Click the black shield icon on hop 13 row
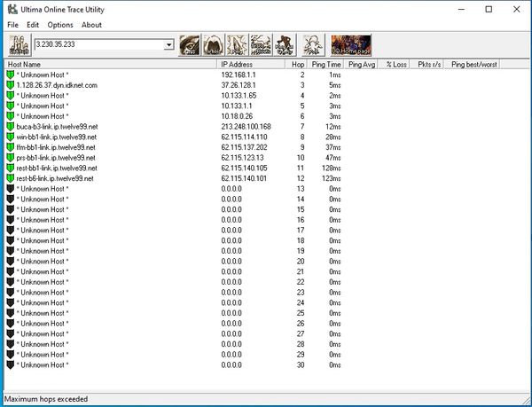532x407 pixels. click(11, 189)
